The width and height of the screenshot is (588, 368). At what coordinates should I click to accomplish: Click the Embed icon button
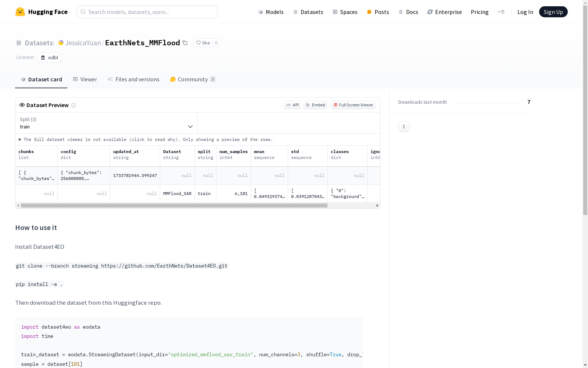(x=315, y=105)
